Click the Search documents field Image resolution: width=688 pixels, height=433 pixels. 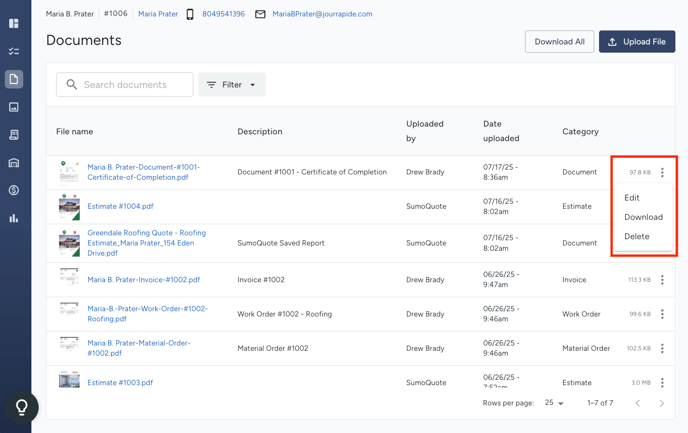[x=125, y=85]
